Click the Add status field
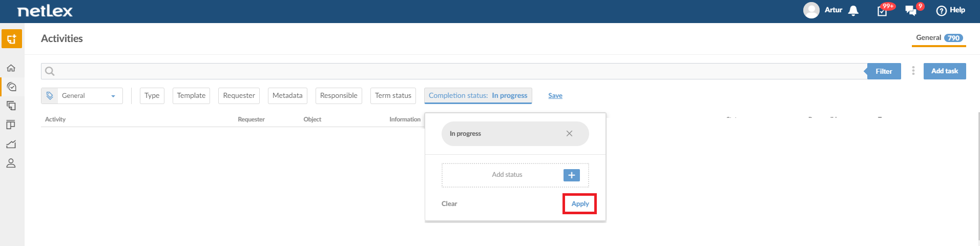The height and width of the screenshot is (246, 980). pyautogui.click(x=515, y=175)
